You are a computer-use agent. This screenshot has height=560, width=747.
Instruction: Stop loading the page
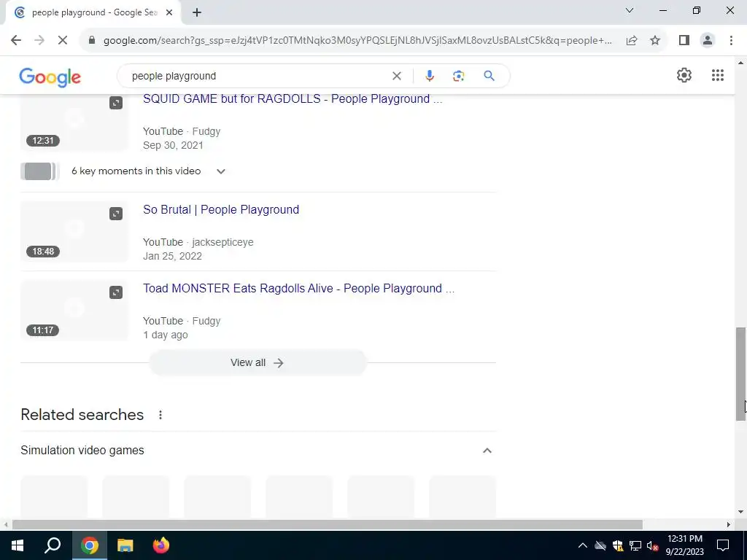click(63, 41)
